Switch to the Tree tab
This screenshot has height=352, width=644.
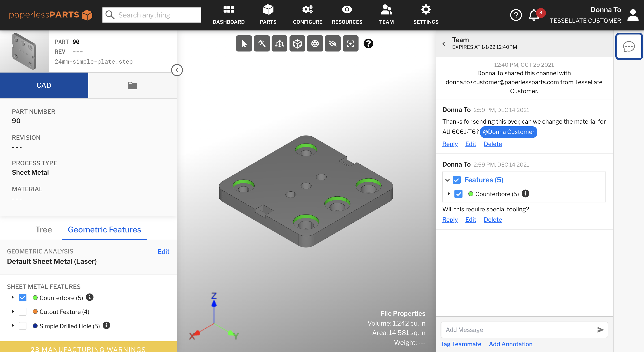[43, 229]
